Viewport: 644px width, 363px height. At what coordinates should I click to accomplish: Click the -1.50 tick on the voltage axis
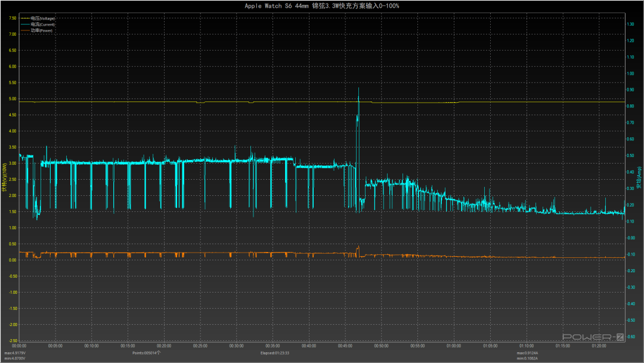coord(13,308)
